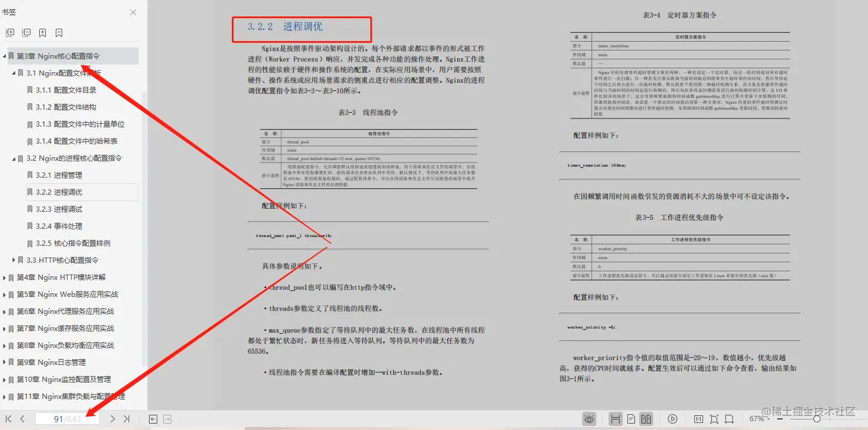This screenshot has width=868, height=430.
Task: Jump to the last page with the end arrow
Action: [126, 419]
